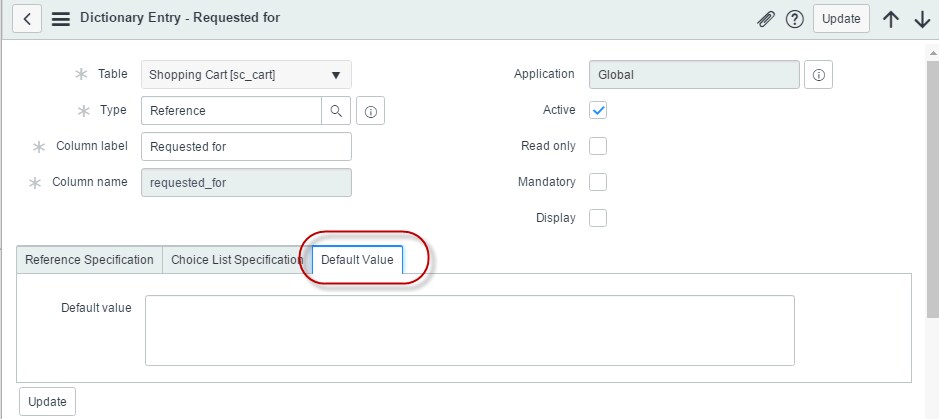The image size is (939, 419).
Task: Click inside the Default value text area
Action: point(470,330)
